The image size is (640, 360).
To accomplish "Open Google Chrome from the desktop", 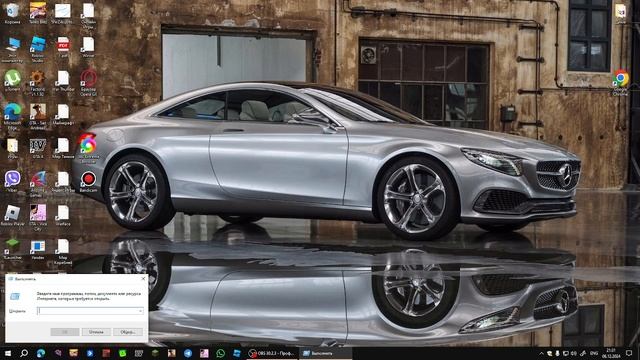I will (x=621, y=83).
